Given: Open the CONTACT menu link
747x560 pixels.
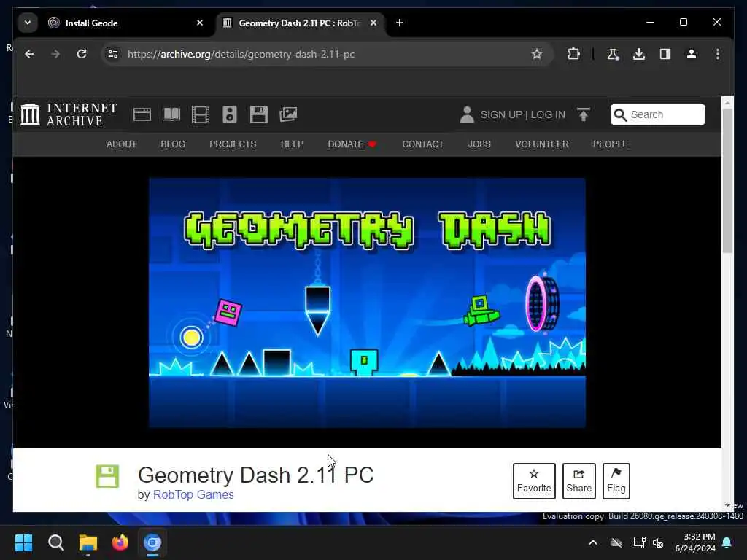Looking at the screenshot, I should (x=423, y=144).
